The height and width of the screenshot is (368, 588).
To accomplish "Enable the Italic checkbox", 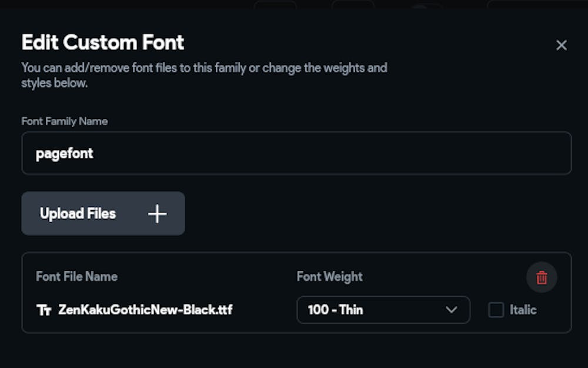I will point(496,310).
